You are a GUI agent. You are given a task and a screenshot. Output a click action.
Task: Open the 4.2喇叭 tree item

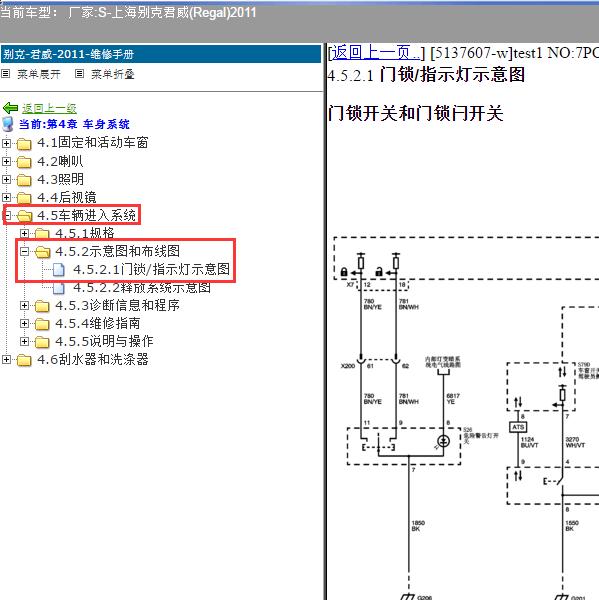click(x=60, y=161)
